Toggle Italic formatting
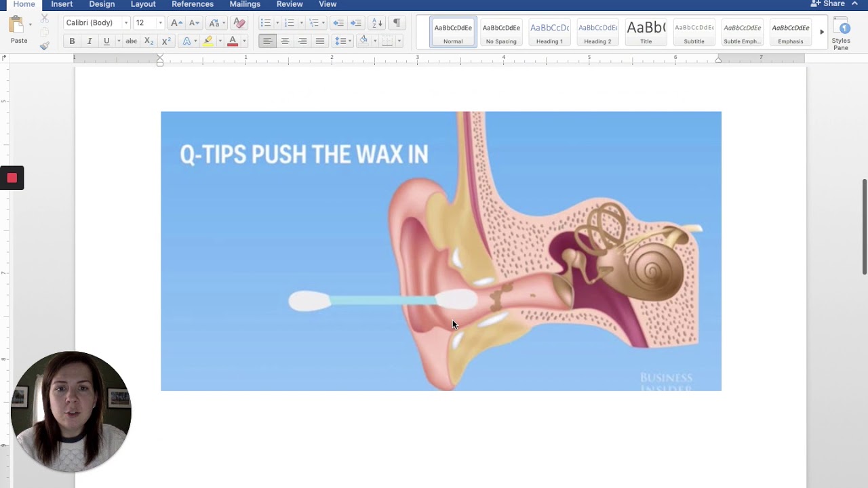868x488 pixels. pyautogui.click(x=89, y=41)
